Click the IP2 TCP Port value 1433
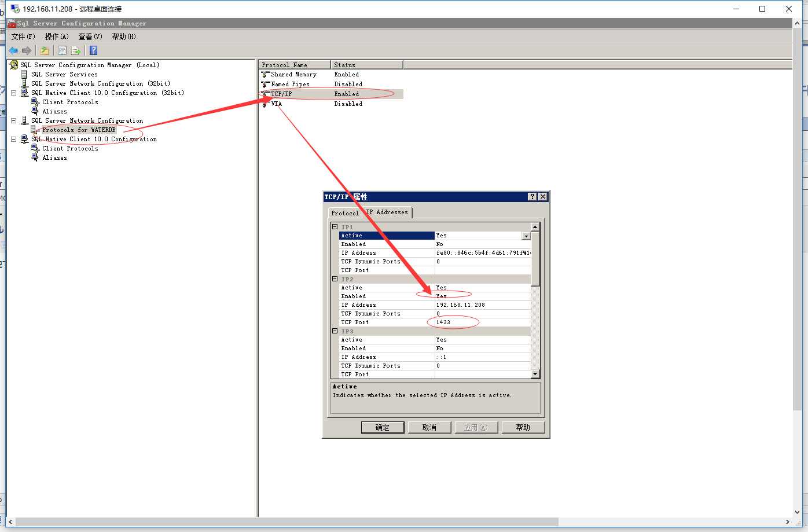 [443, 322]
